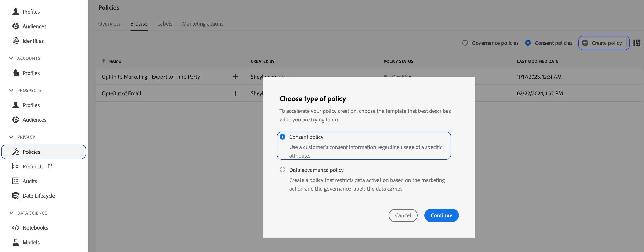This screenshot has width=644, height=252.
Task: Cancel the policy type dialog
Action: pos(403,215)
